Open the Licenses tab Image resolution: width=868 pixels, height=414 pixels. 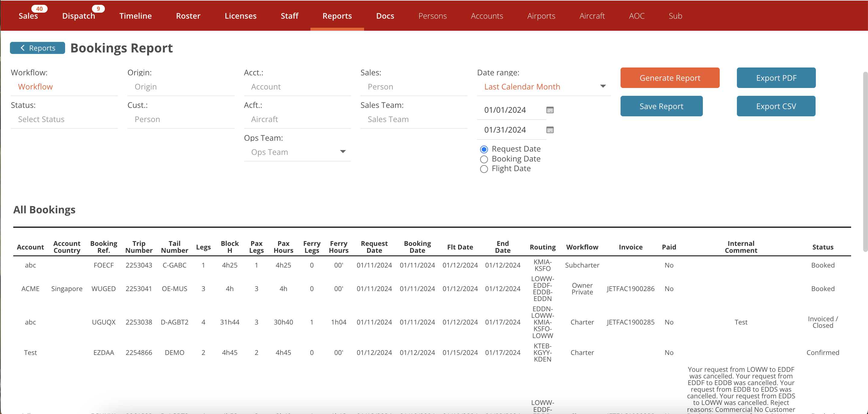[241, 16]
